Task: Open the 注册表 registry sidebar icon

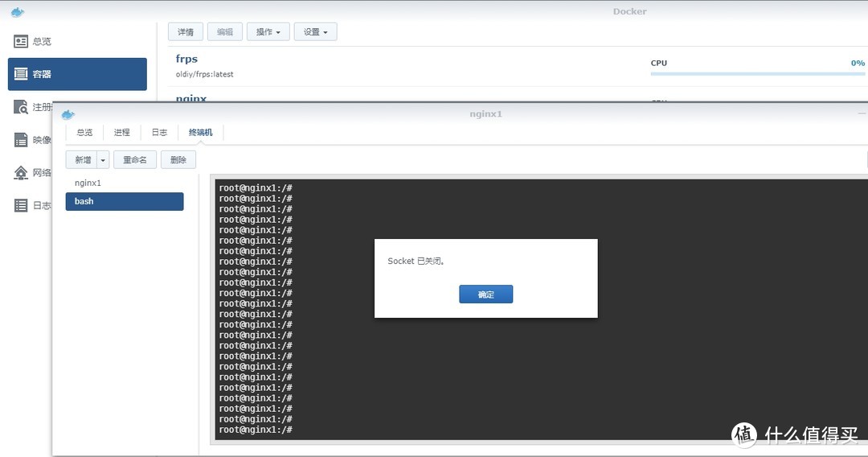Action: click(20, 107)
